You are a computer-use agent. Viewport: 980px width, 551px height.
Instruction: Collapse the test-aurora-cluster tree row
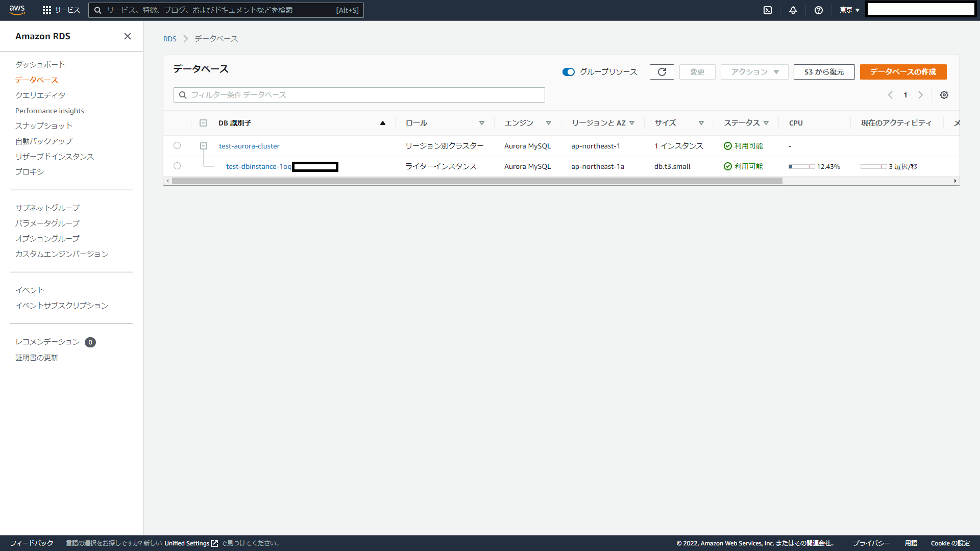tap(203, 146)
